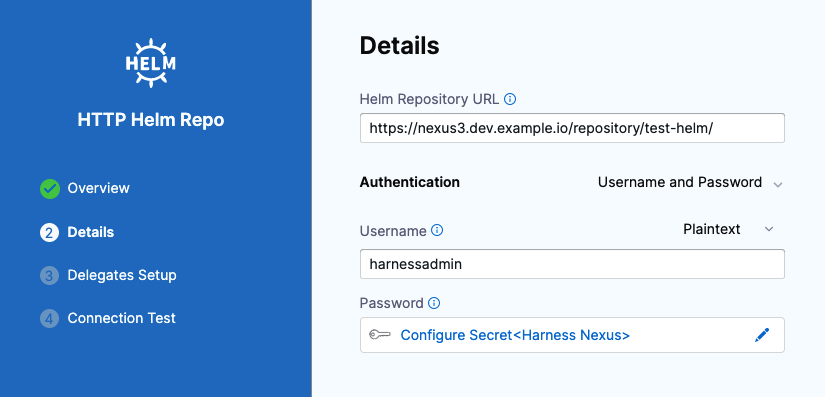Click the harnessadmin username input field
The height and width of the screenshot is (397, 825).
[x=572, y=264]
